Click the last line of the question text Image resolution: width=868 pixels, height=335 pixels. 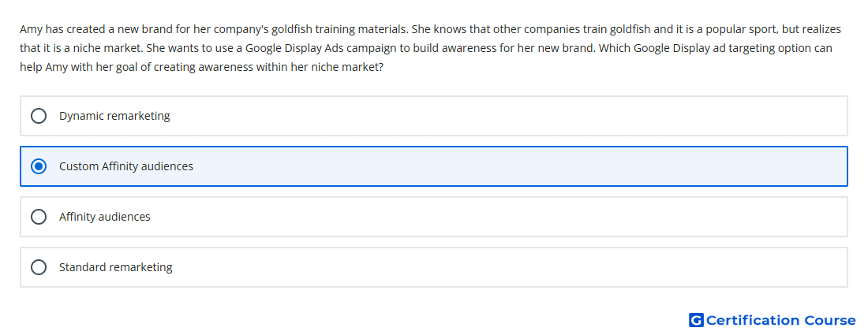pos(202,67)
